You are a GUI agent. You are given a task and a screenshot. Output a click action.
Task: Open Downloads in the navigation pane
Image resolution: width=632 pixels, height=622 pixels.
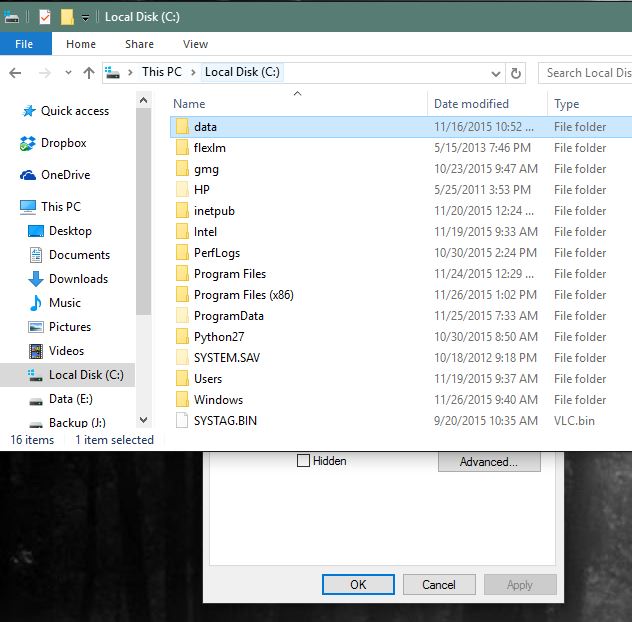tap(69, 279)
